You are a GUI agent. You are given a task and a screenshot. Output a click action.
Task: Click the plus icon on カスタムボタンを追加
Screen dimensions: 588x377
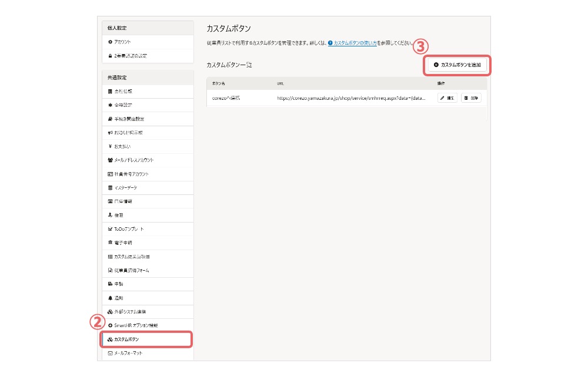(x=436, y=65)
